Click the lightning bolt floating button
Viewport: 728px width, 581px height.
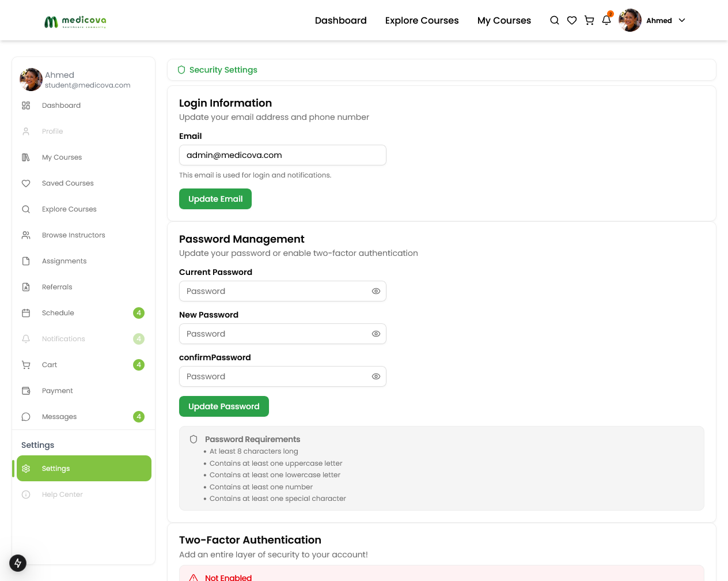pyautogui.click(x=18, y=563)
